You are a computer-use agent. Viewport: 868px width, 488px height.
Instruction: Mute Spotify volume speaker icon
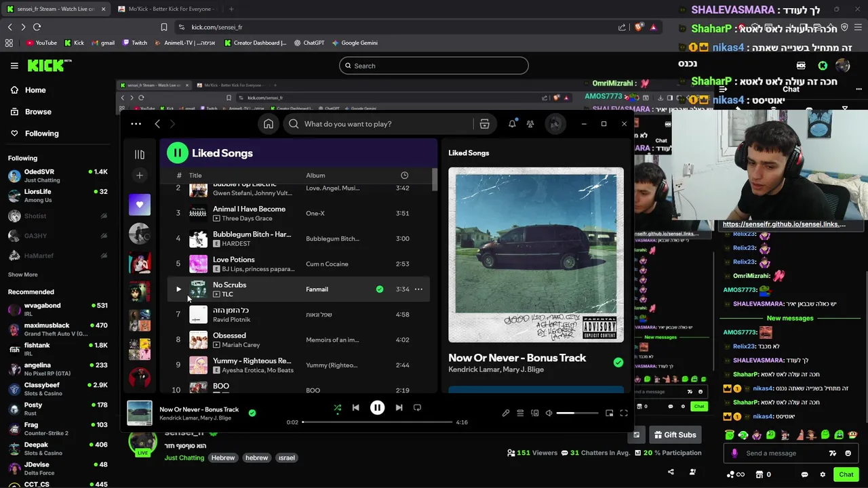[549, 413]
